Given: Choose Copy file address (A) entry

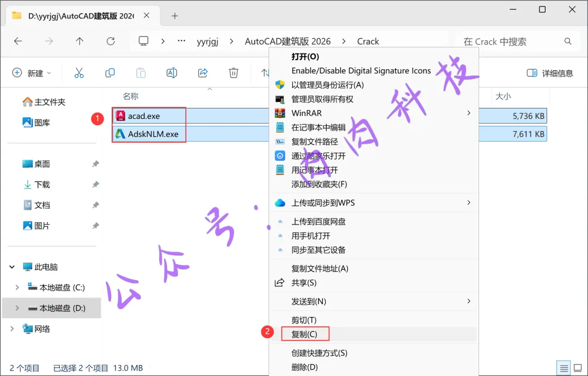Looking at the screenshot, I should 373,269.
